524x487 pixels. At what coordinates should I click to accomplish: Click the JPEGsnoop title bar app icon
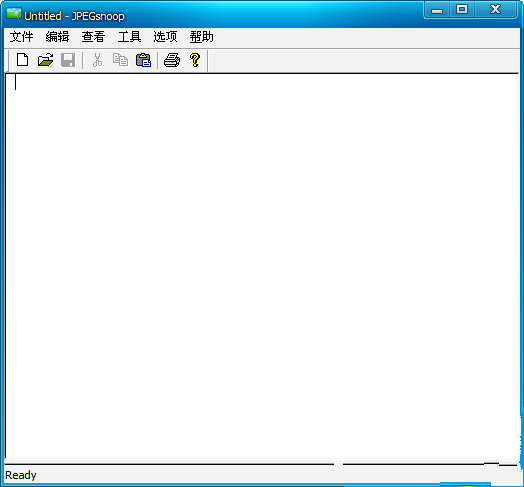click(14, 14)
